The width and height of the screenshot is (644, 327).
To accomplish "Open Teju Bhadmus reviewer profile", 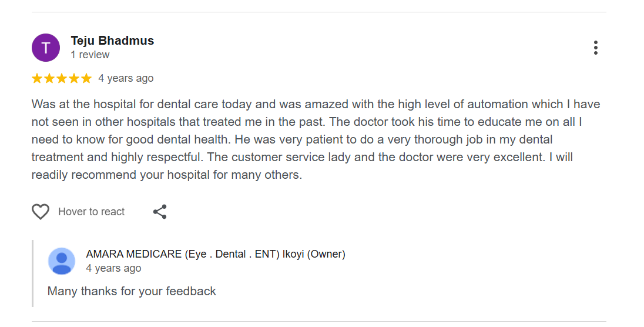I will pos(112,41).
